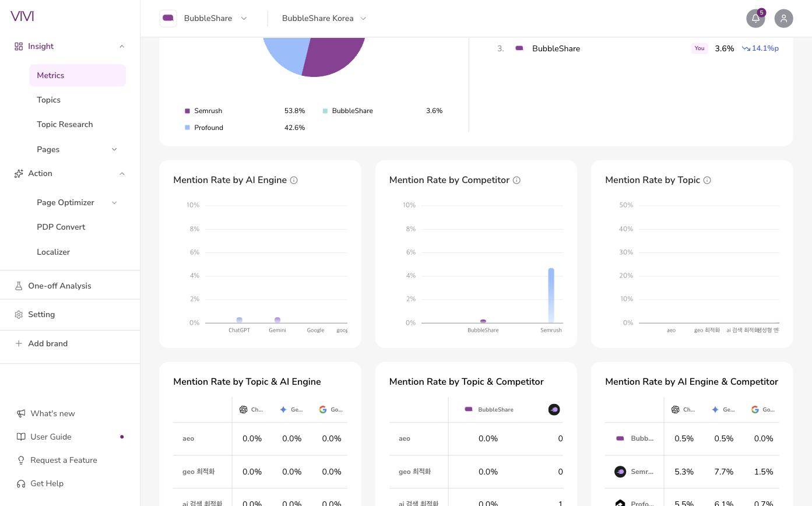Viewport: 812px width, 506px height.
Task: Click the 'You' badge in ranking row
Action: 699,48
